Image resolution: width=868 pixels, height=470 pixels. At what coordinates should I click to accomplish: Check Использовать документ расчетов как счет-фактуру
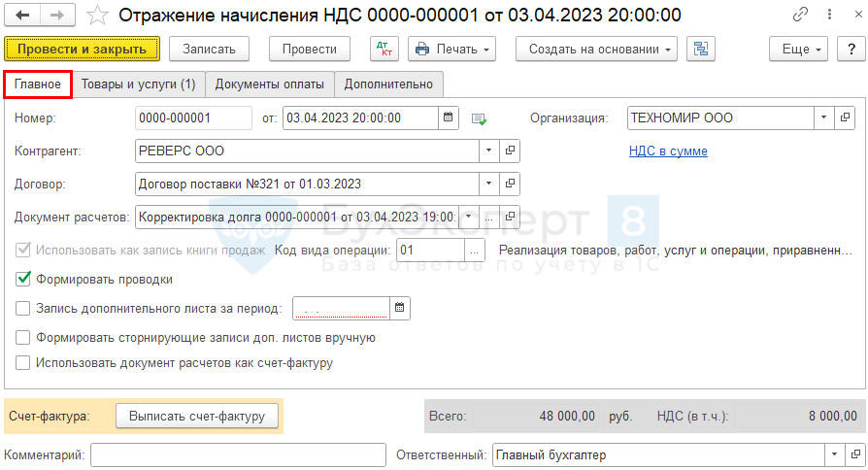coord(23,363)
